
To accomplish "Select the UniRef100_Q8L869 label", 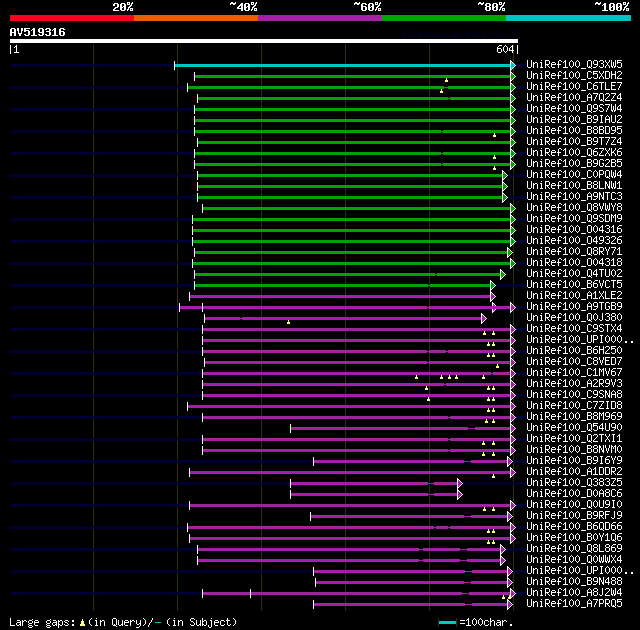I will pos(574,549).
